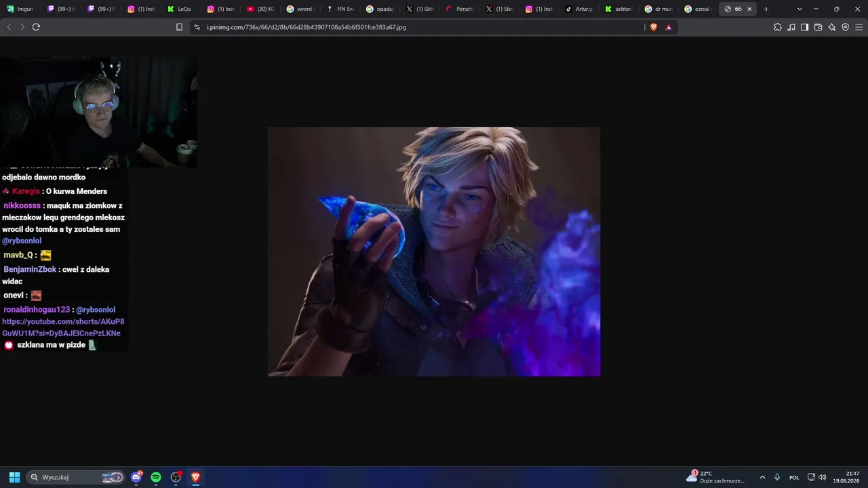Click the message 'szklana ma w pizde'

(x=51, y=345)
